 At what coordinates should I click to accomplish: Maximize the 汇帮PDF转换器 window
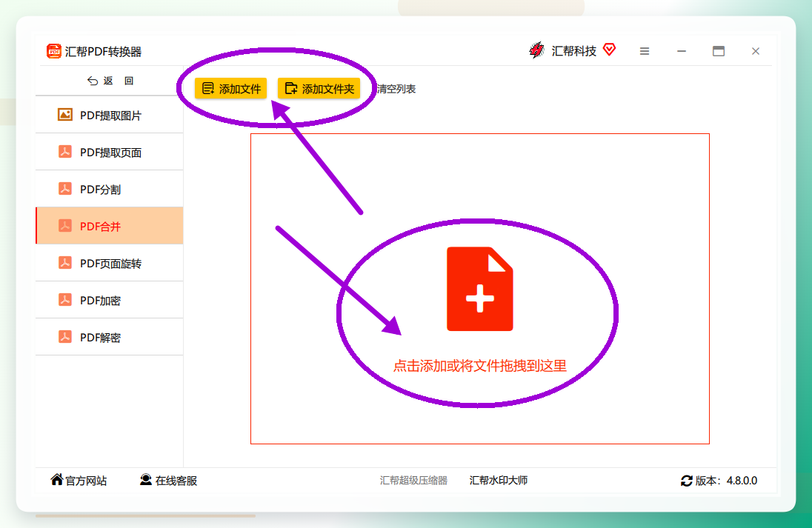pos(719,51)
